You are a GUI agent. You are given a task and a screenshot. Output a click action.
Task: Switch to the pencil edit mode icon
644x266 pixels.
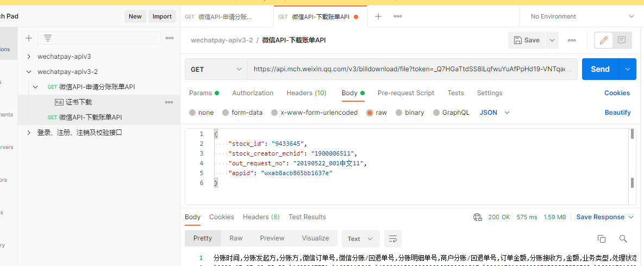click(604, 40)
